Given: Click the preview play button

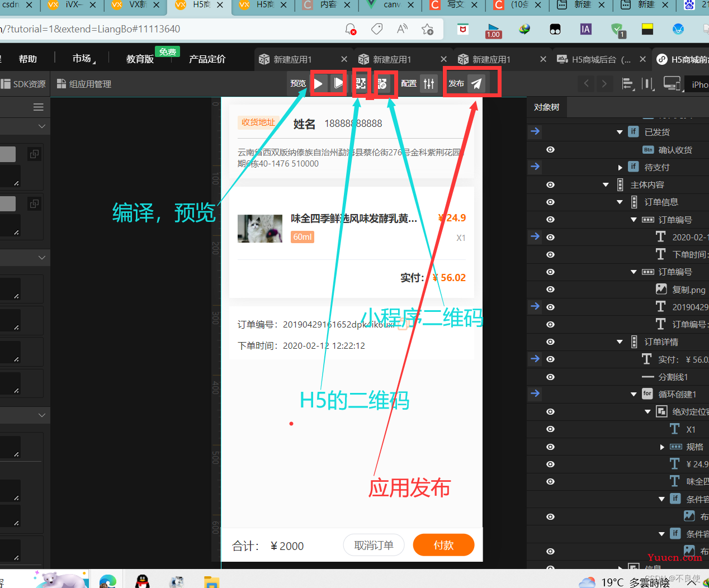Looking at the screenshot, I should 318,84.
